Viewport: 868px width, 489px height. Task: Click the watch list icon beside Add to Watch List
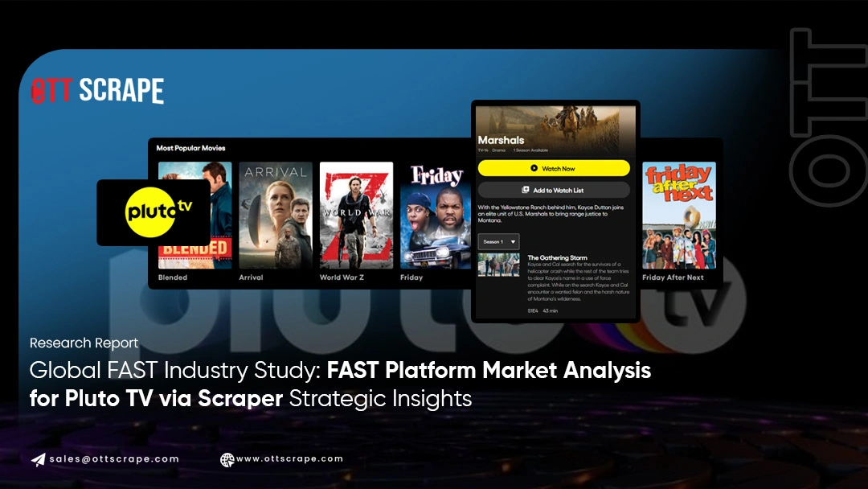526,190
